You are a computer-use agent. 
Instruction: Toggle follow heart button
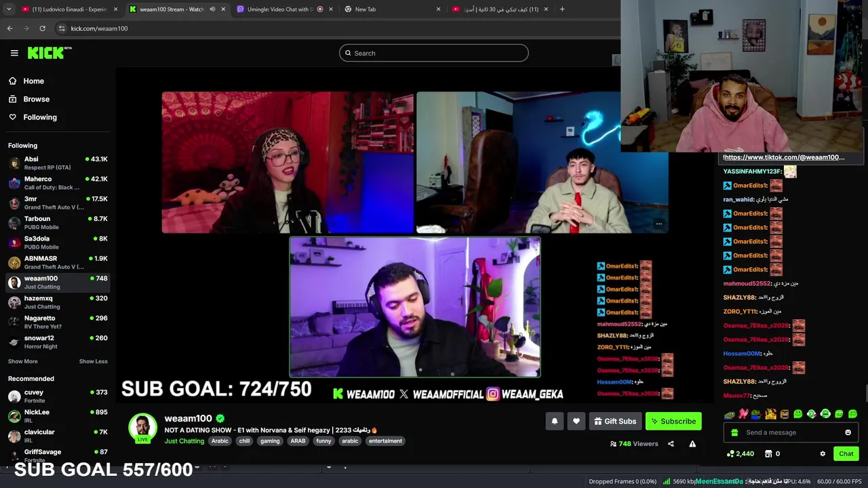(576, 422)
